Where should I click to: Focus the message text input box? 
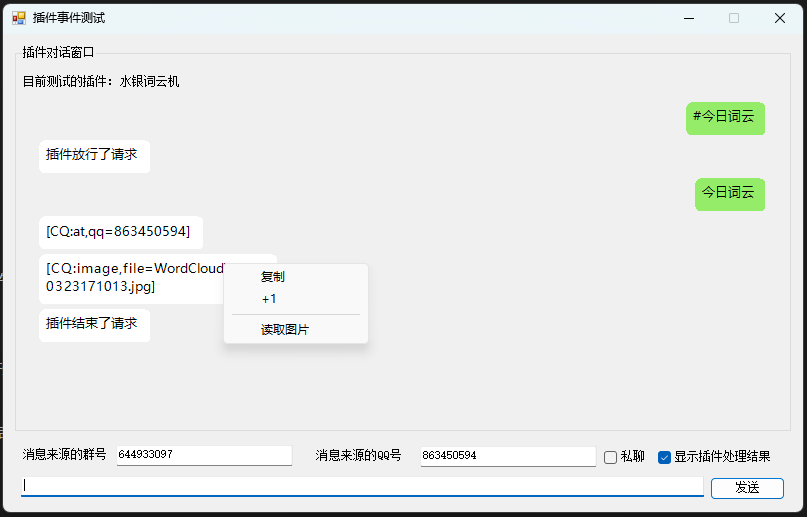(362, 486)
